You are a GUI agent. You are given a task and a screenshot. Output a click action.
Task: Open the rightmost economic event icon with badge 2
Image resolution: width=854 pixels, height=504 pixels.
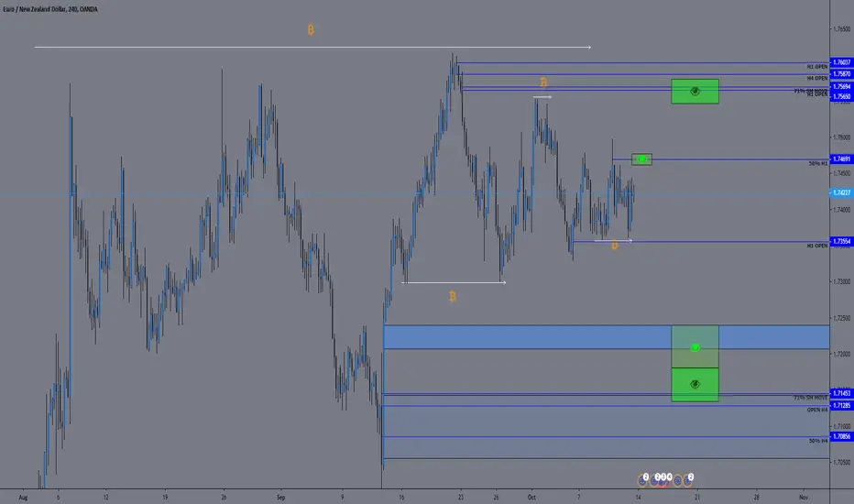click(x=688, y=480)
